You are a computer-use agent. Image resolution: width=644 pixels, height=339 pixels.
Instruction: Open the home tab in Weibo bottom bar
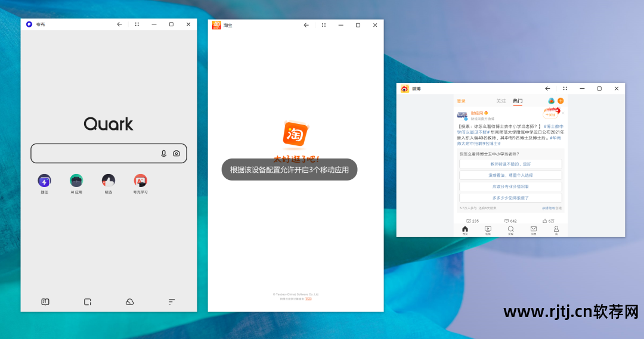coord(465,230)
